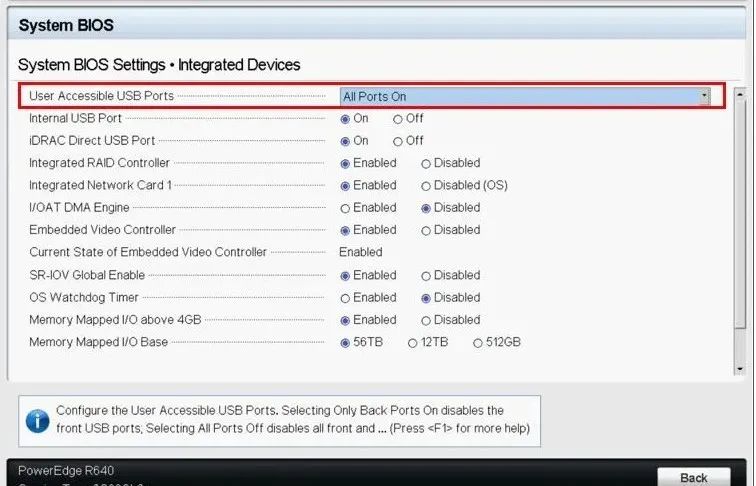Disable Memory Mapped I/O above 4GB
Screen dimensions: 756x486
[426, 320]
